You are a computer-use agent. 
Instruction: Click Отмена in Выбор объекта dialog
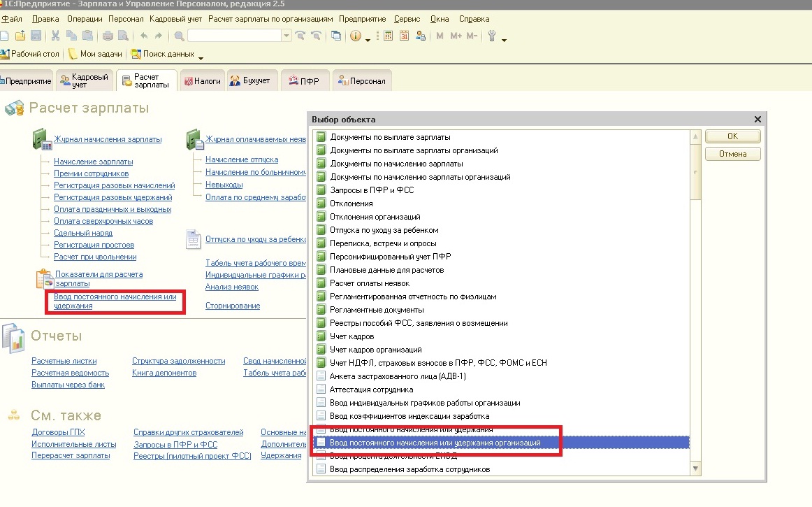(x=732, y=154)
